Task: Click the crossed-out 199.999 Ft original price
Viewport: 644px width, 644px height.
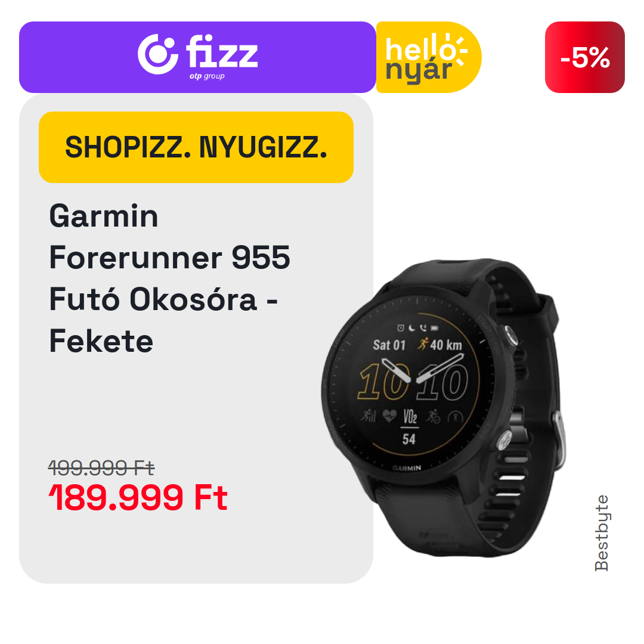Action: tap(101, 468)
